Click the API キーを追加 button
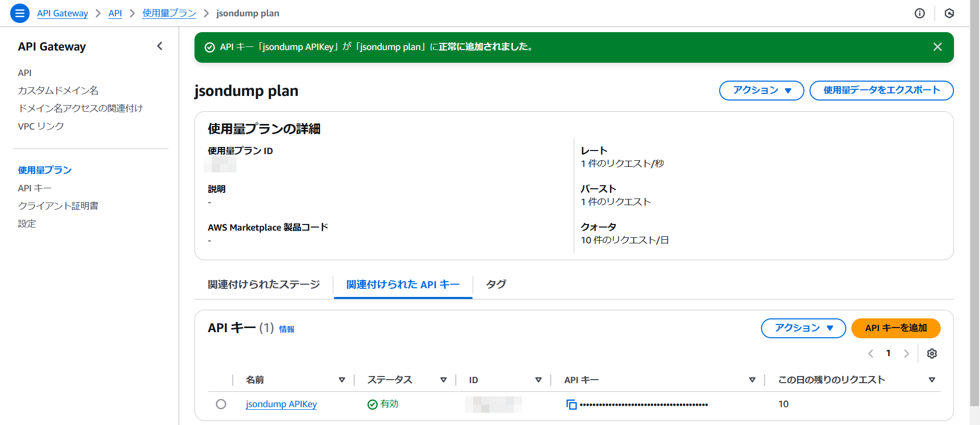Image resolution: width=980 pixels, height=425 pixels. click(x=895, y=328)
